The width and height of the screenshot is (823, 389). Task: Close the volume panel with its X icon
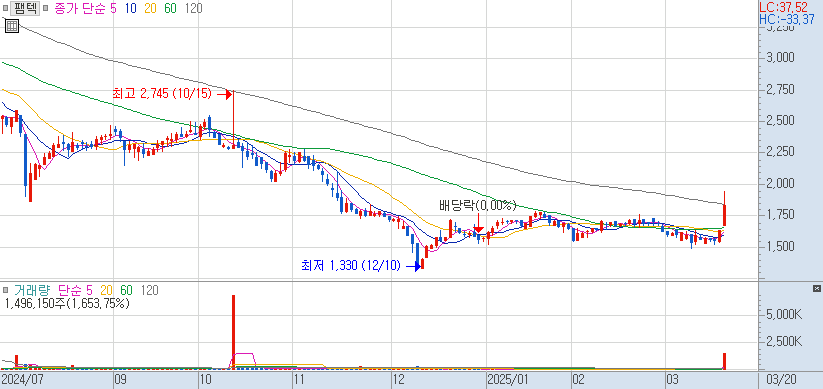[x=816, y=289]
